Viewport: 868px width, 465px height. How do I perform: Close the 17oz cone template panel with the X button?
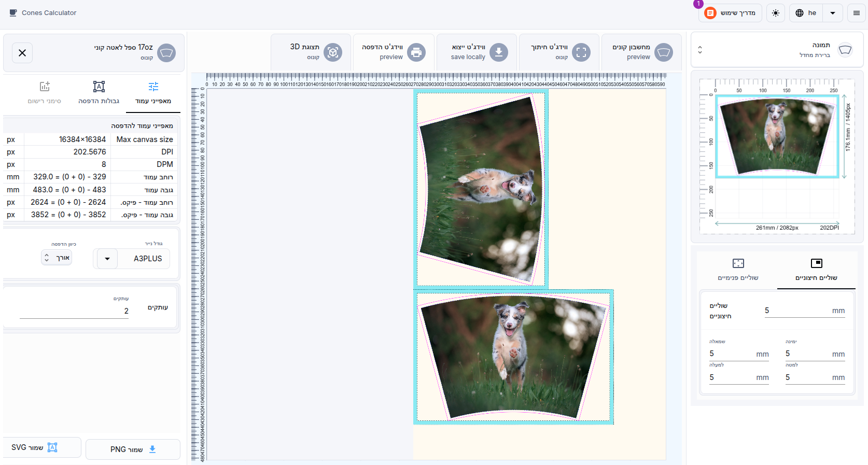coord(22,53)
